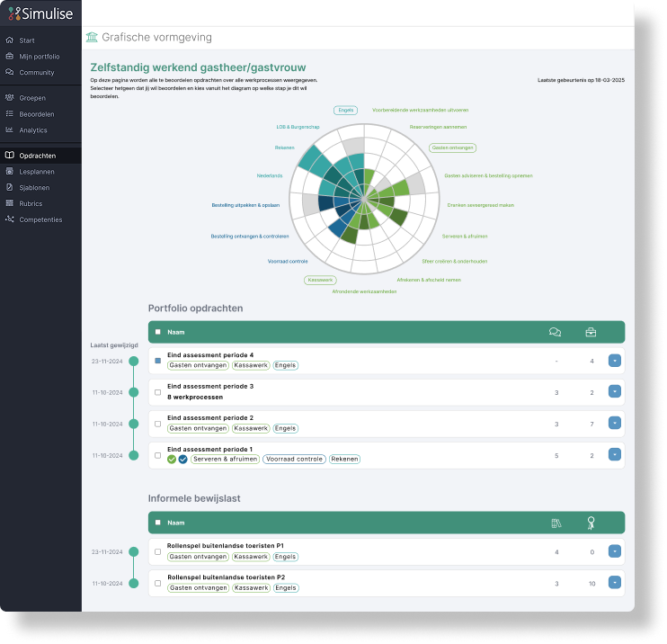Screen dimensions: 667x644
Task: Open dropdown for Eind assessment periode 4
Action: click(614, 361)
